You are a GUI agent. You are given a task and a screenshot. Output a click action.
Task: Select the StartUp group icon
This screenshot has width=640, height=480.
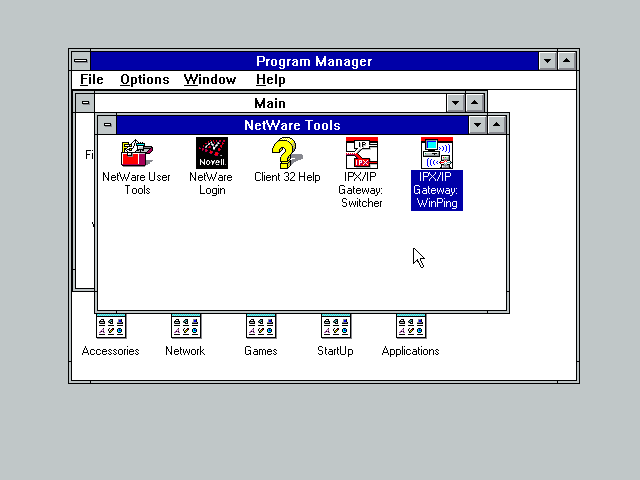[336, 326]
